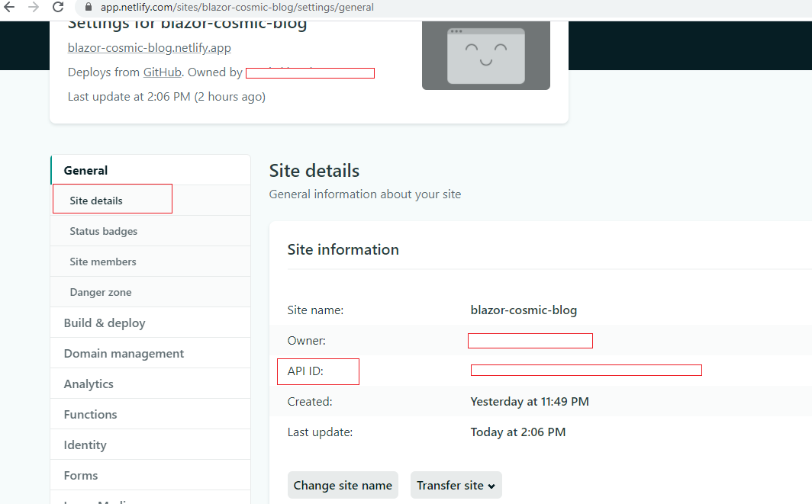Click the smiling site preview thumbnail
812x504 pixels.
point(485,56)
